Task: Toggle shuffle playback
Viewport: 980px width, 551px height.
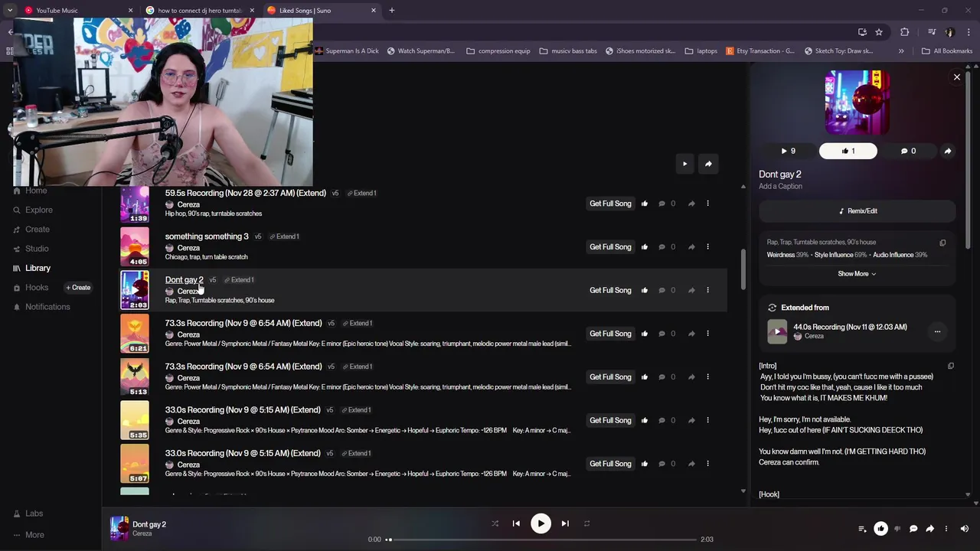Action: coord(495,523)
